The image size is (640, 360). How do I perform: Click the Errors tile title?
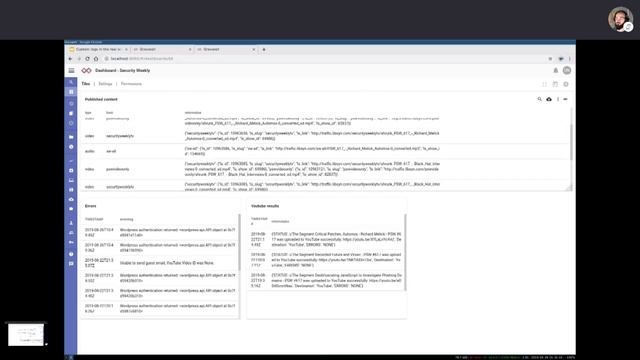pos(91,206)
